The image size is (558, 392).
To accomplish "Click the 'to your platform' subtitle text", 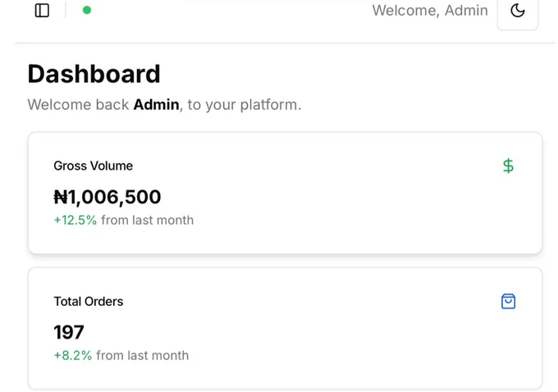I will 245,105.
